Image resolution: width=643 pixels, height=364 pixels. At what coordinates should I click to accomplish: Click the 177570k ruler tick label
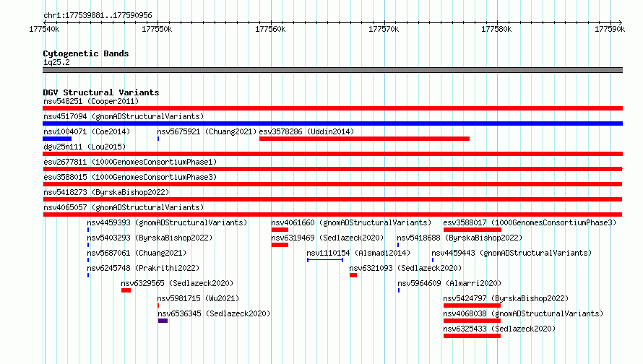[x=384, y=29]
